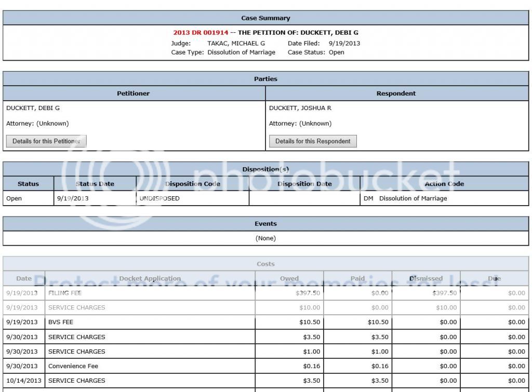This screenshot has height=392, width=532.
Task: Click the BVS FEE docket entry
Action: [x=61, y=322]
